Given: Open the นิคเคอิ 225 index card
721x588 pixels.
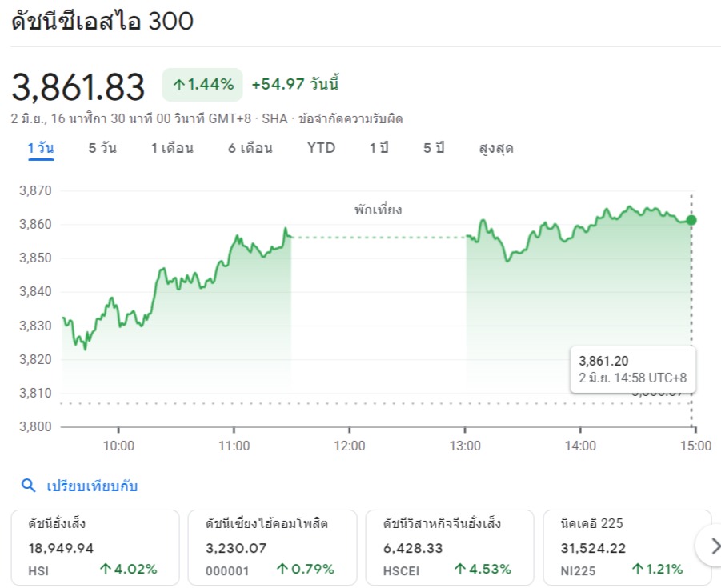Looking at the screenshot, I should click(x=627, y=547).
